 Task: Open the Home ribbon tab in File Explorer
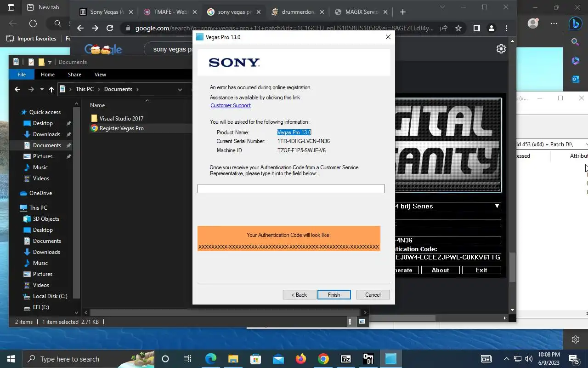pos(48,75)
